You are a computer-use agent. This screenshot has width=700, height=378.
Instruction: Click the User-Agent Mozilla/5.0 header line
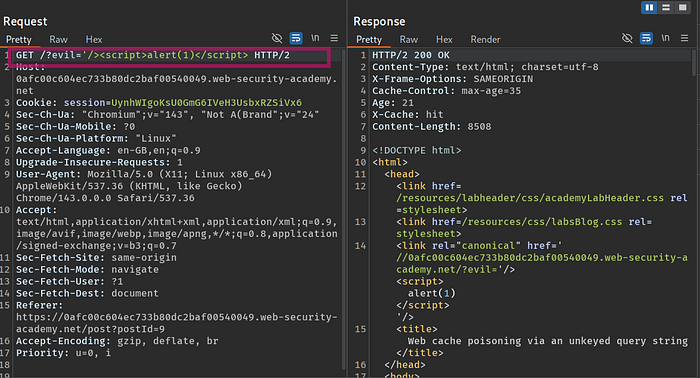point(144,186)
